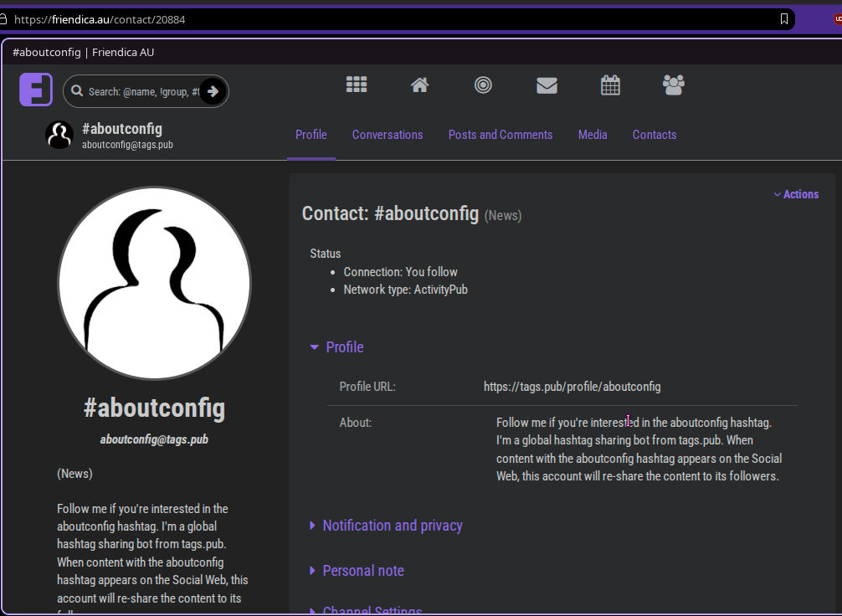842x616 pixels.
Task: Open the tags.pub profile URL link
Action: coord(572,387)
